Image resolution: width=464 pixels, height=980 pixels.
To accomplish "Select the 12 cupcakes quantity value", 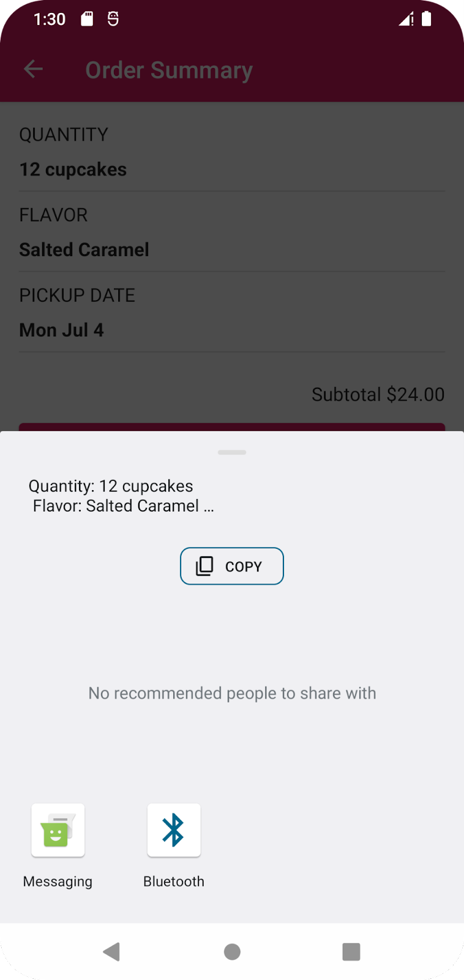I will pyautogui.click(x=73, y=170).
